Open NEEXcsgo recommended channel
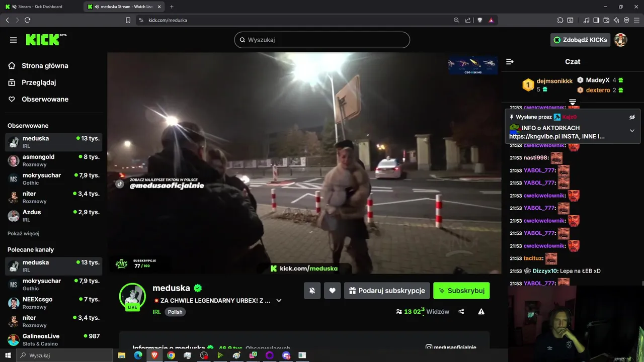Screen dimensions: 644x362 coord(54,303)
